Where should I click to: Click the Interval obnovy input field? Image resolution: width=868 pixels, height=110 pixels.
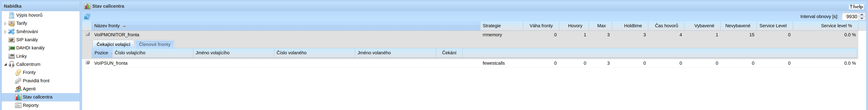coord(850,16)
